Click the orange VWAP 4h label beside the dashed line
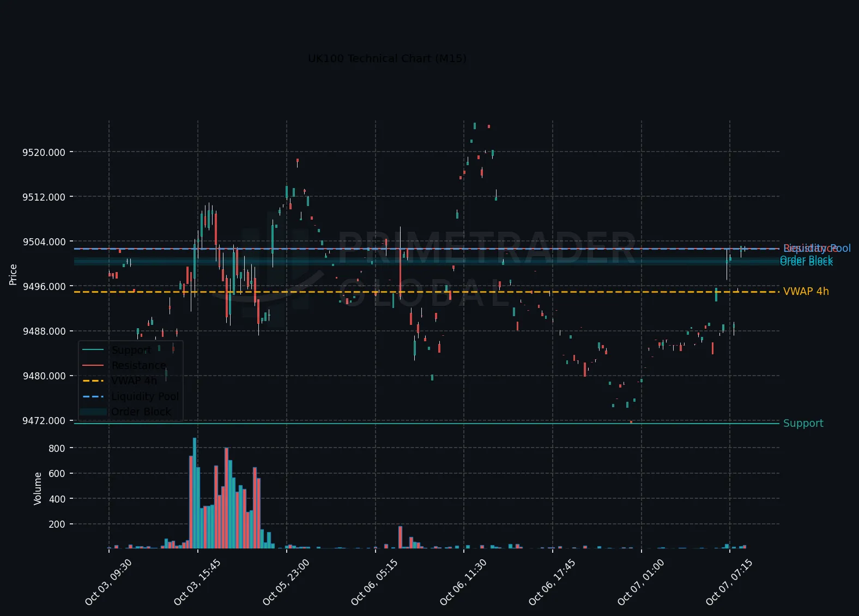This screenshot has height=616, width=859. pyautogui.click(x=806, y=292)
